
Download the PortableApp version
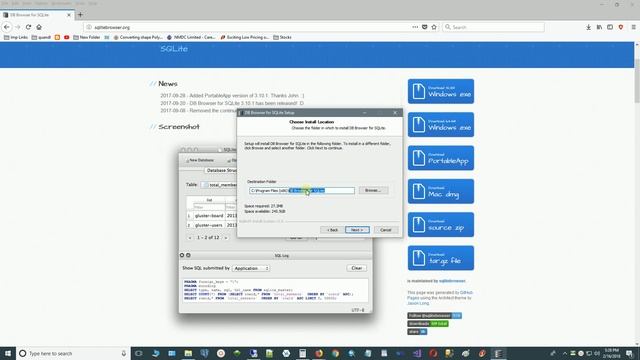[x=441, y=158]
